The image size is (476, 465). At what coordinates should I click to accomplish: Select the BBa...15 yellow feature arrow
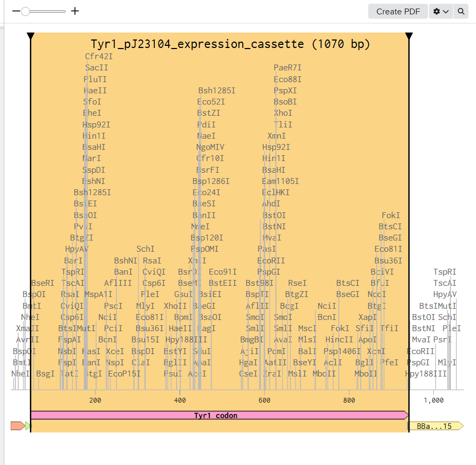[436, 426]
